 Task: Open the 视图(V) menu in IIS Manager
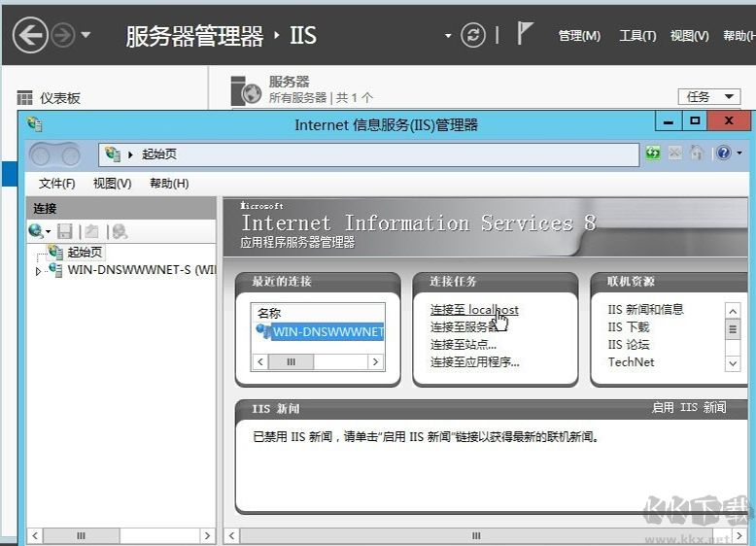[112, 184]
